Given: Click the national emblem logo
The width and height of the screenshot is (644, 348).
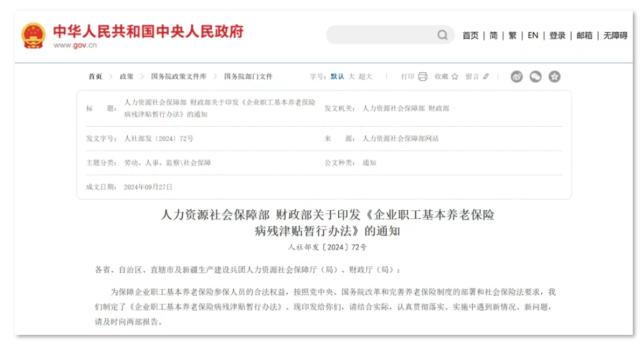Looking at the screenshot, I should pyautogui.click(x=33, y=36).
